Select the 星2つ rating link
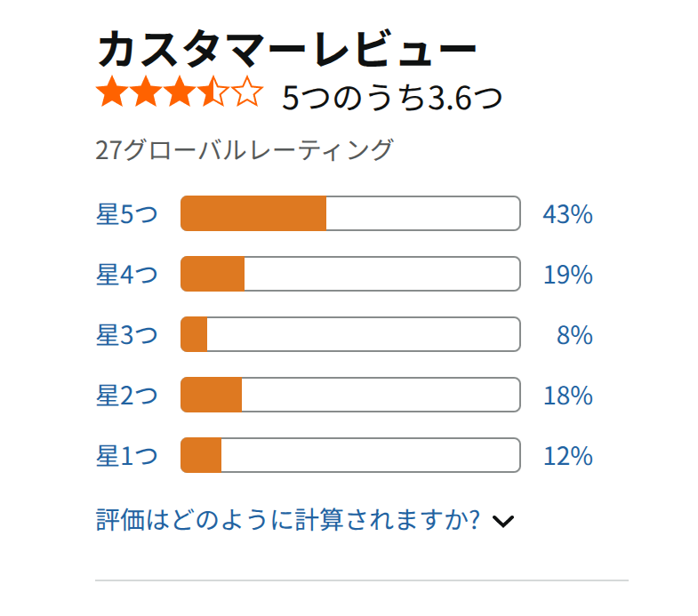The image size is (698, 616). pyautogui.click(x=127, y=396)
